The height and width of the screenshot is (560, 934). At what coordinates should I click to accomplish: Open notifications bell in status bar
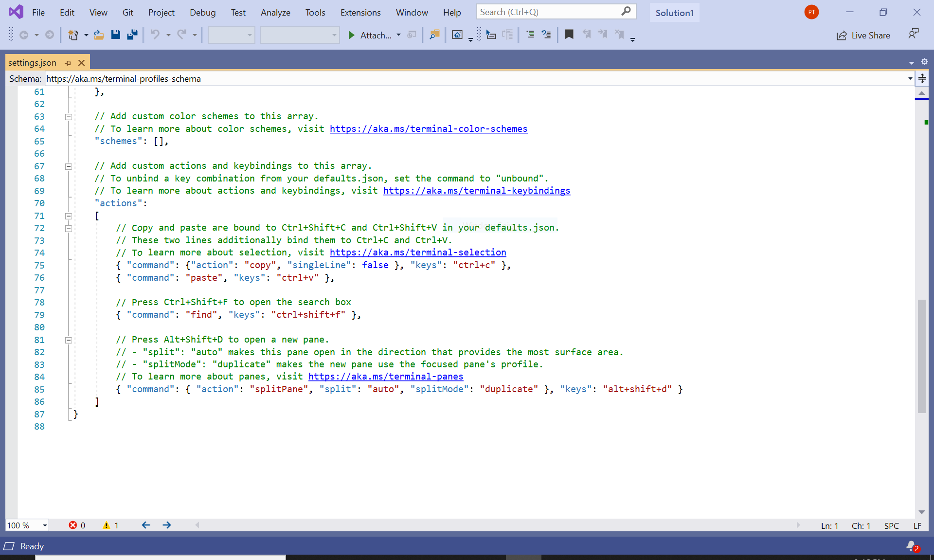click(x=912, y=546)
